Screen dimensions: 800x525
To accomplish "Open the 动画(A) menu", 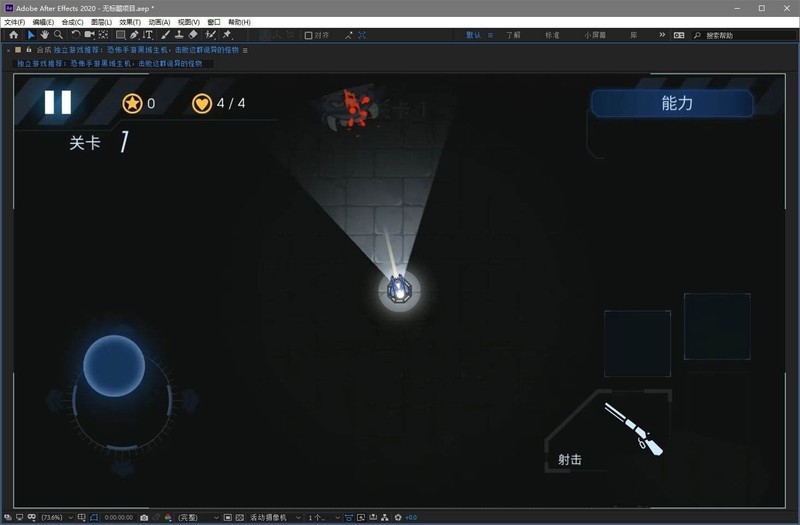I will (x=159, y=22).
